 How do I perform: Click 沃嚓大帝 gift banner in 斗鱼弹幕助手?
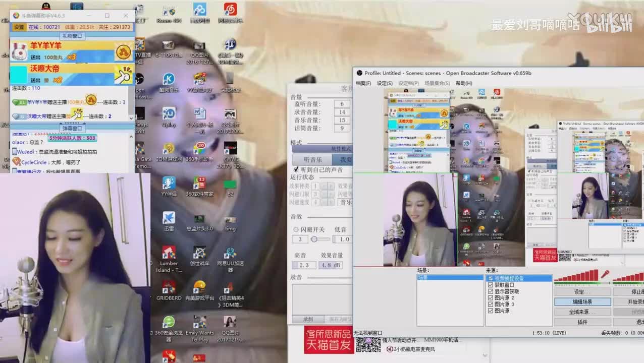pyautogui.click(x=72, y=74)
